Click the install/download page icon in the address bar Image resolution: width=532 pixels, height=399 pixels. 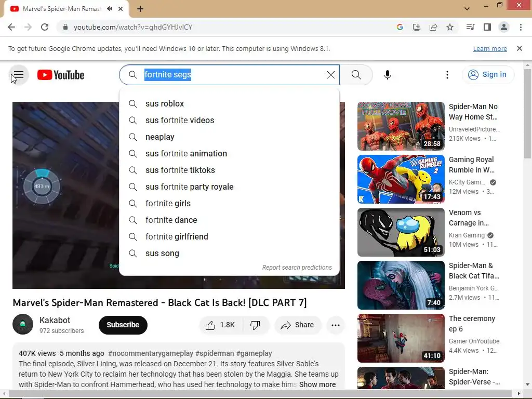[x=417, y=27]
